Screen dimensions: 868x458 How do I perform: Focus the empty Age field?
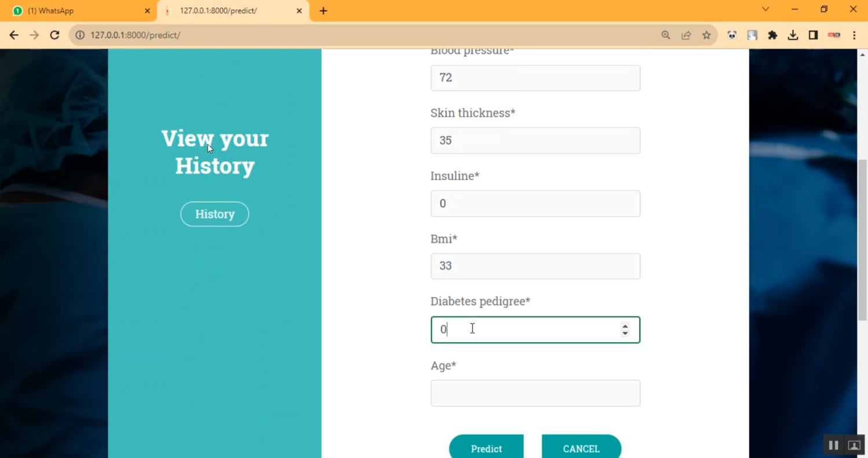pos(535,393)
